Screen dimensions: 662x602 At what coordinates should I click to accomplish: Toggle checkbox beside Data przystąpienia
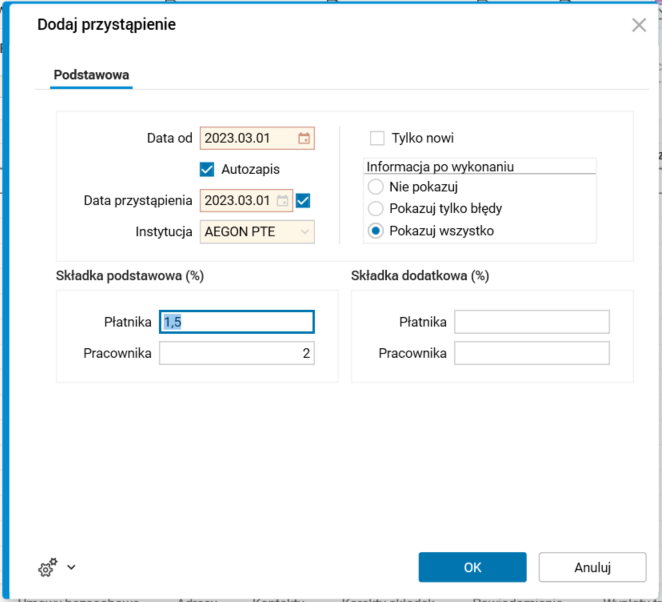pos(304,201)
